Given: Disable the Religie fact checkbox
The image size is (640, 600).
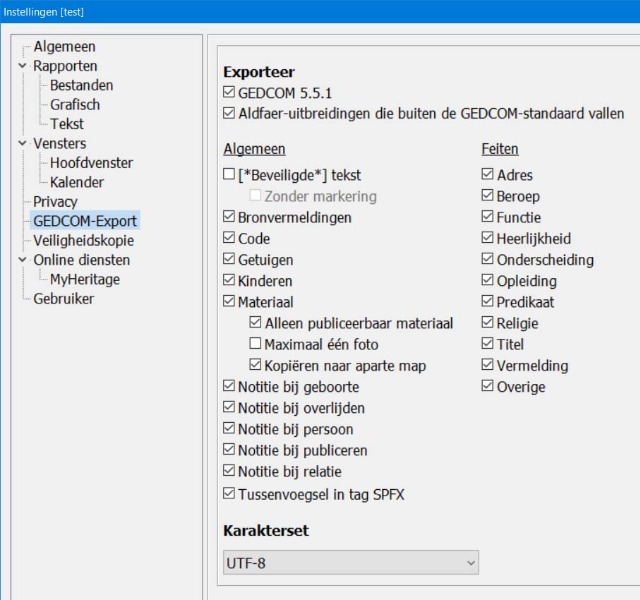Looking at the screenshot, I should point(488,323).
